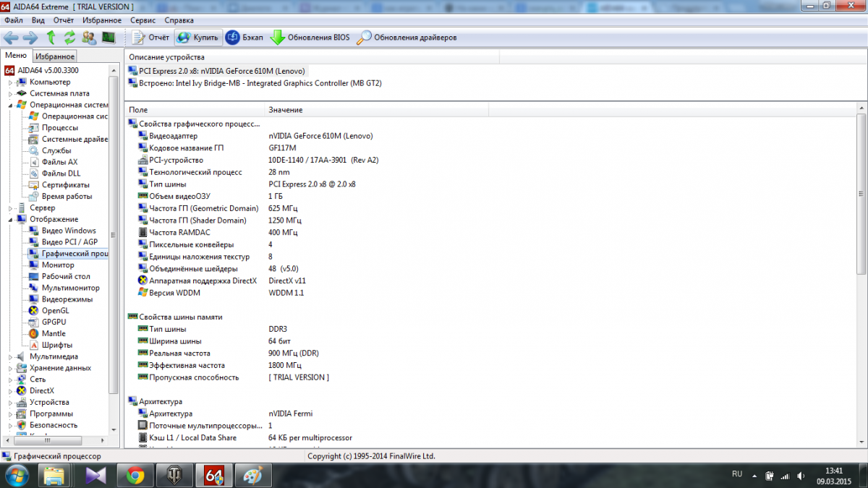The width and height of the screenshot is (868, 488).
Task: Switch to the Избранное sidebar tab
Action: click(x=55, y=56)
